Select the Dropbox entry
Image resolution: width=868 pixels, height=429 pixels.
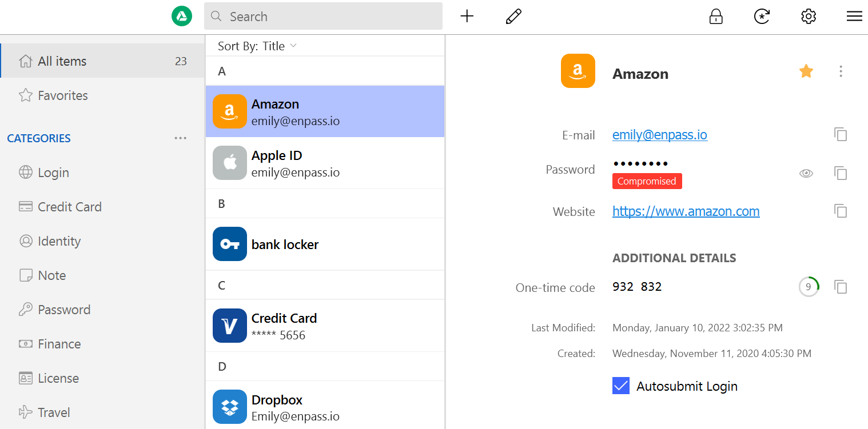click(x=325, y=406)
